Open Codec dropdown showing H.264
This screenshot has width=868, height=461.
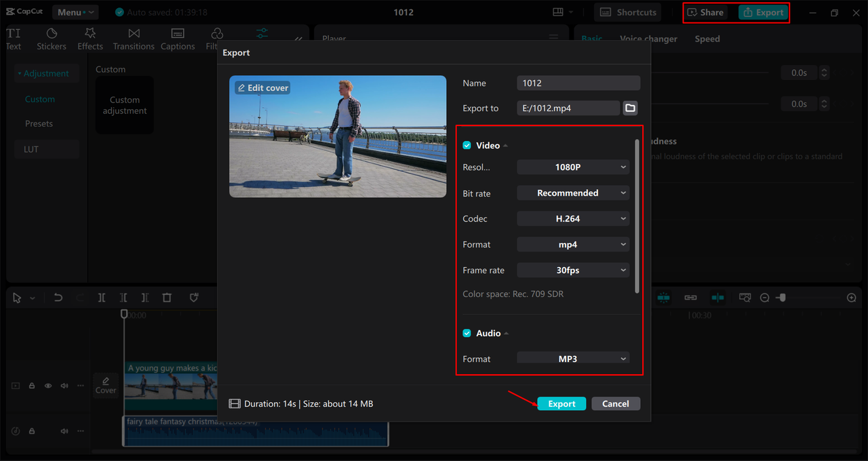(x=573, y=219)
